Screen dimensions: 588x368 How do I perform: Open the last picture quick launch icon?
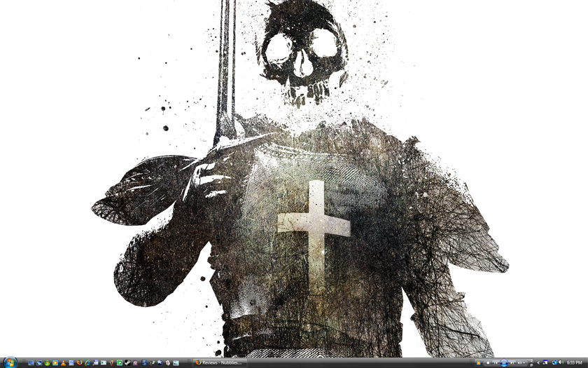pyautogui.click(x=176, y=363)
